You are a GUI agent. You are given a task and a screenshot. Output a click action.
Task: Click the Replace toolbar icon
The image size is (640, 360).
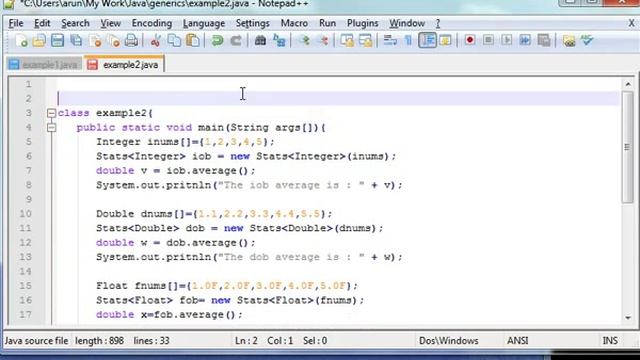coord(279,40)
